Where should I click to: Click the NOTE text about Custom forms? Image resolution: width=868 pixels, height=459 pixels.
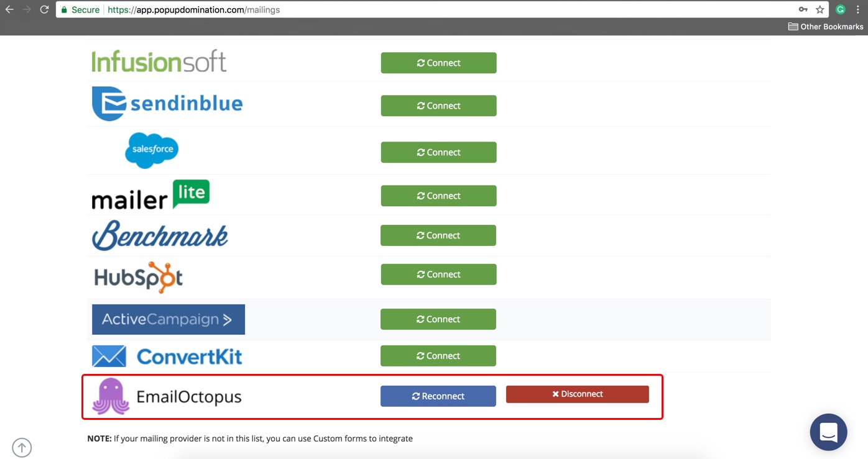[x=250, y=439]
